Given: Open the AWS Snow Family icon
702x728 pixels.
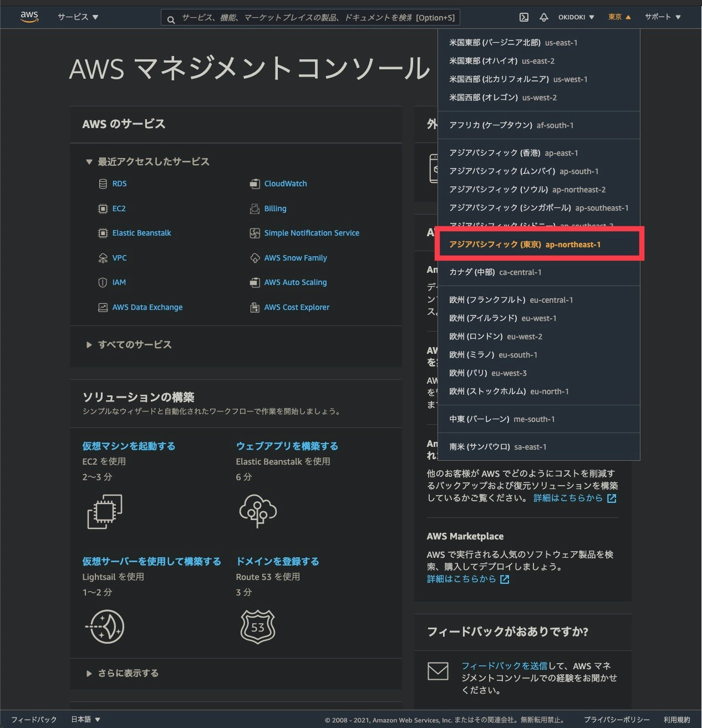Looking at the screenshot, I should point(255,258).
